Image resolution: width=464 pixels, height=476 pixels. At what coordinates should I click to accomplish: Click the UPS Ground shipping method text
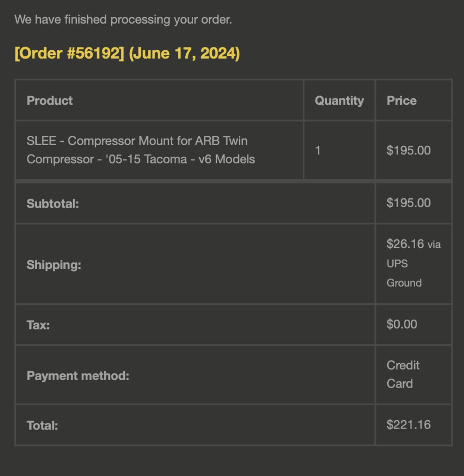pyautogui.click(x=404, y=273)
